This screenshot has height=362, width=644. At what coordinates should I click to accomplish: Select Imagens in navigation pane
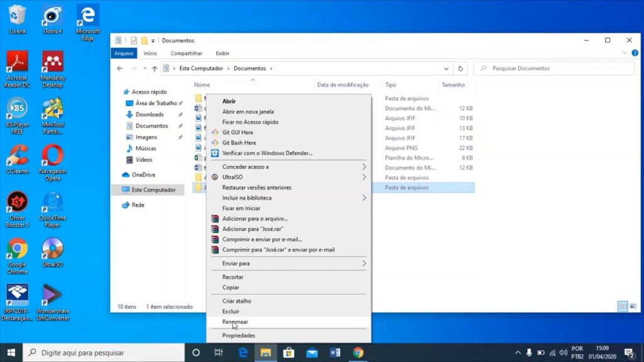click(x=146, y=137)
